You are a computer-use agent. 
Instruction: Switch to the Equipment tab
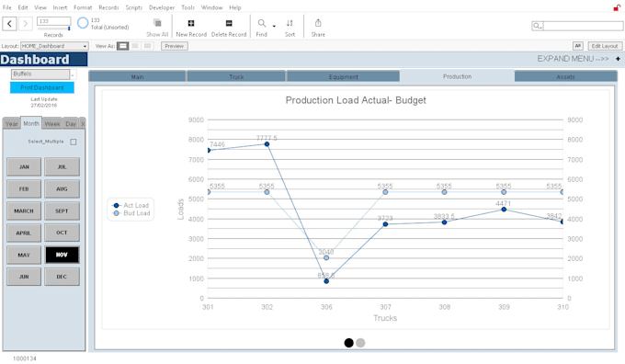pos(343,76)
